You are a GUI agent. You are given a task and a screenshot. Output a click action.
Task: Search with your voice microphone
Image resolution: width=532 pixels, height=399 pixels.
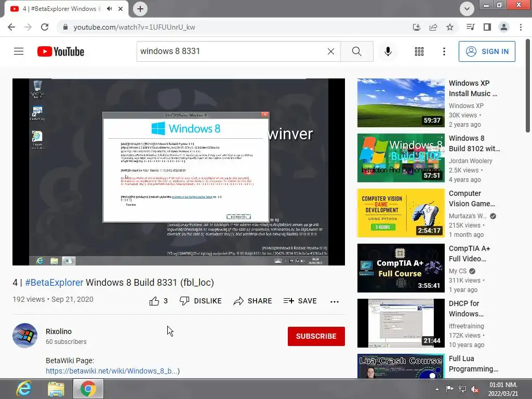pyautogui.click(x=388, y=51)
